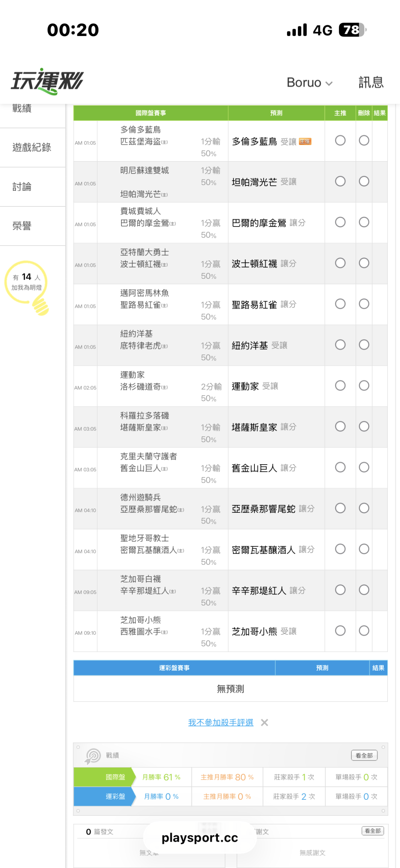Close the 我不參加殺手評選 notice with X

tap(264, 722)
